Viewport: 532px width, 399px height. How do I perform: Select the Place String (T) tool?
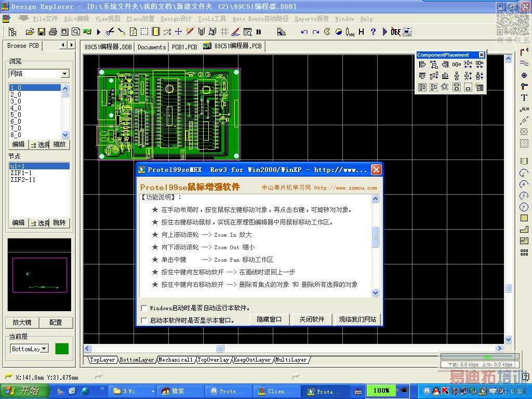[x=524, y=98]
